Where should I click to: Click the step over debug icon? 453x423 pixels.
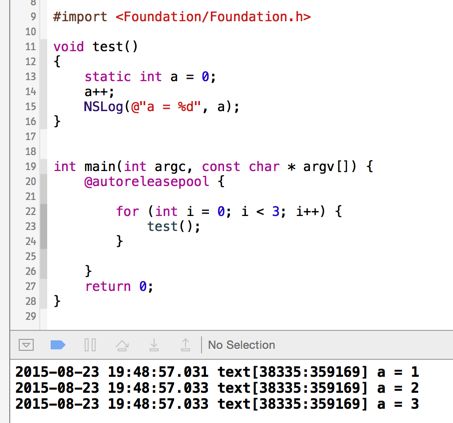click(122, 345)
